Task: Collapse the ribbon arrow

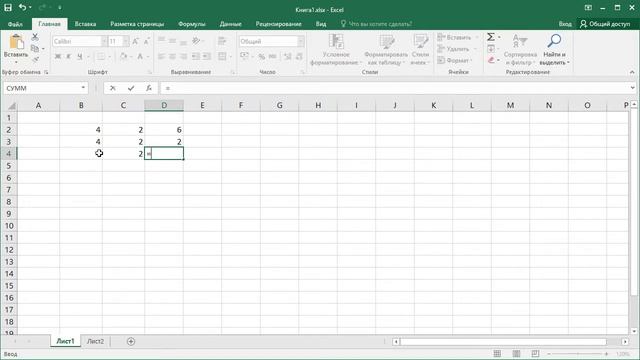Action: pos(632,72)
